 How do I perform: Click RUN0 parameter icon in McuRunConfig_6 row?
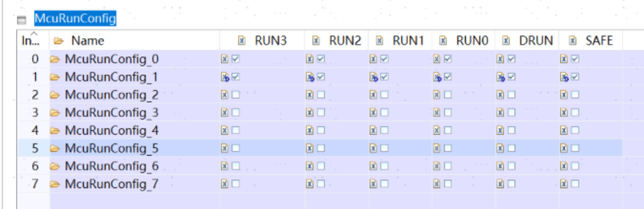pos(436,166)
